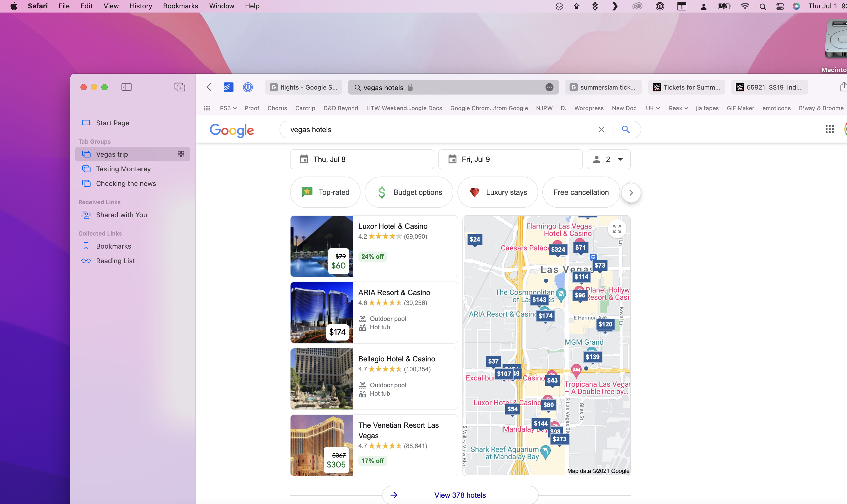This screenshot has height=504, width=847.
Task: Select Checking the news tab group
Action: pos(133,183)
